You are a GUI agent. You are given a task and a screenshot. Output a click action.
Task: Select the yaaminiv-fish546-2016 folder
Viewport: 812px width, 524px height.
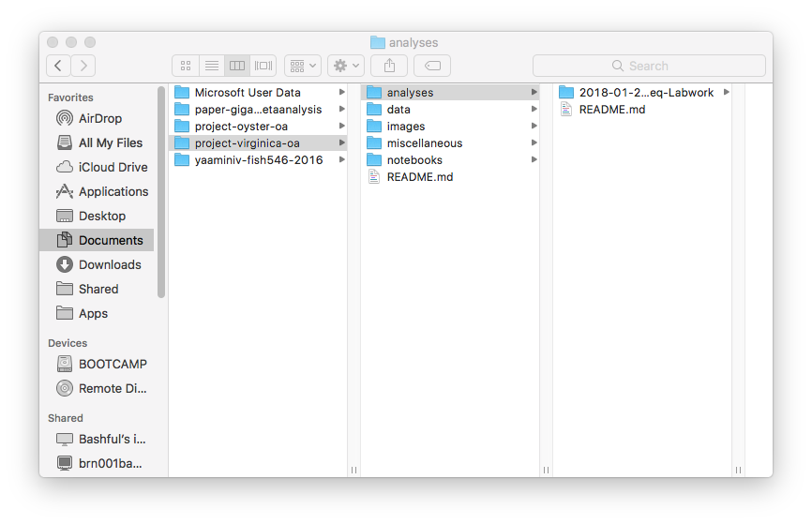(x=258, y=160)
